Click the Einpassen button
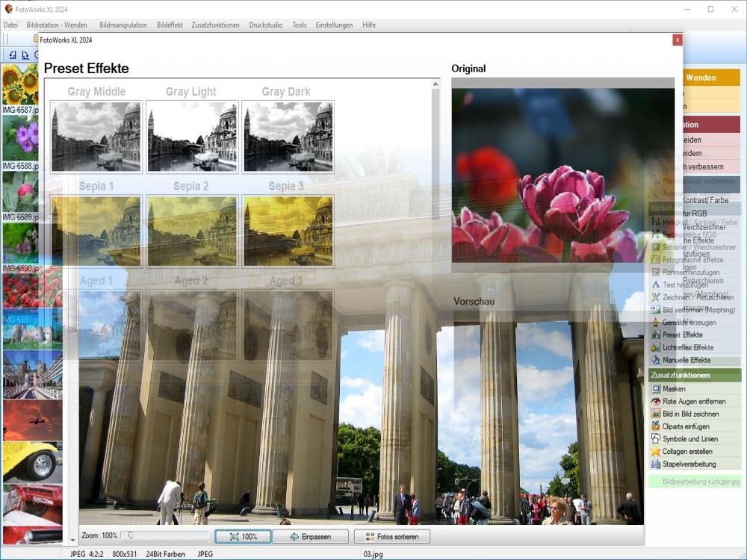 coord(311,537)
